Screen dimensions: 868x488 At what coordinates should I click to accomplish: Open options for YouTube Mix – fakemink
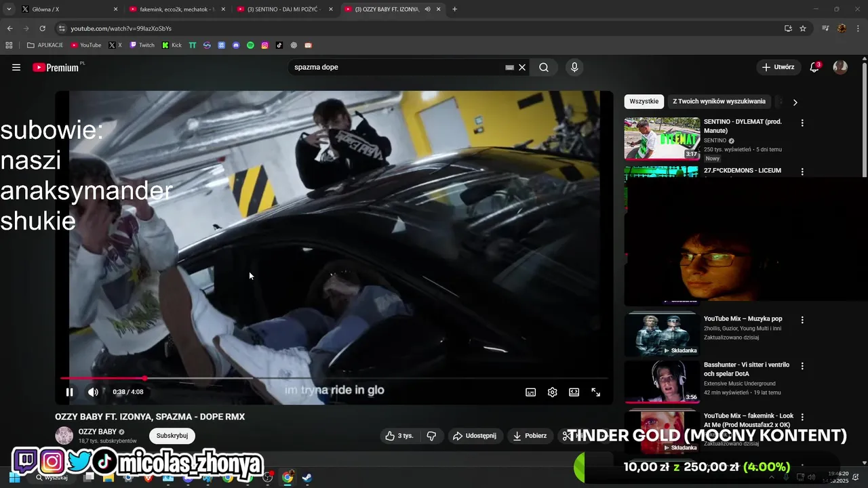pyautogui.click(x=802, y=418)
